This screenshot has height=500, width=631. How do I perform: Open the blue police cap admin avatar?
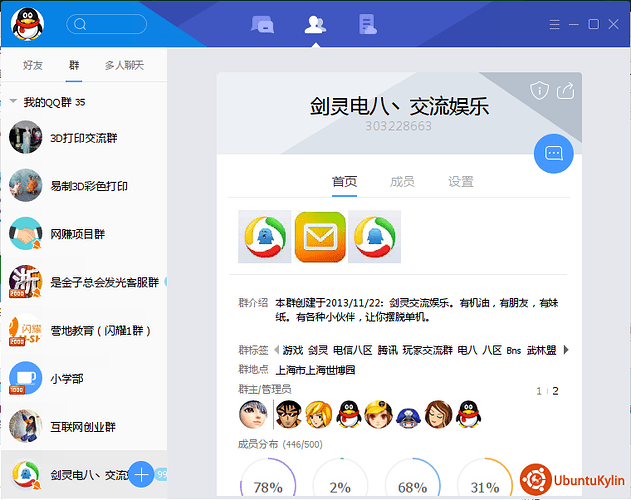(x=408, y=417)
